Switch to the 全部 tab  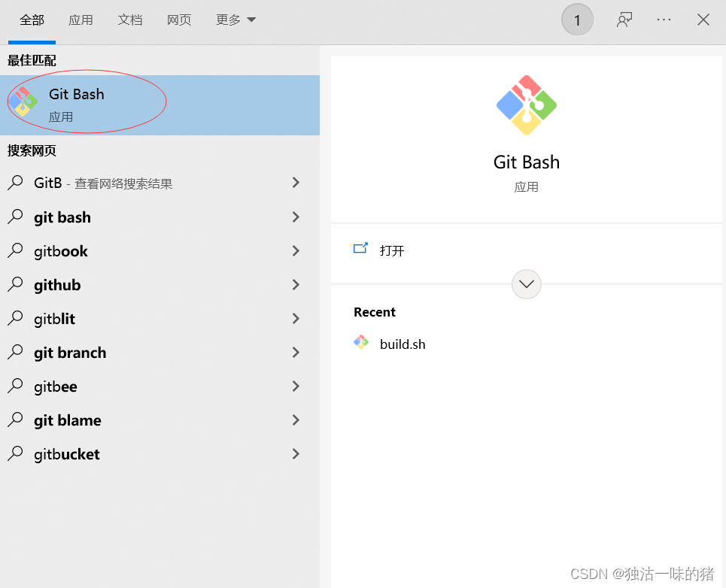(32, 20)
